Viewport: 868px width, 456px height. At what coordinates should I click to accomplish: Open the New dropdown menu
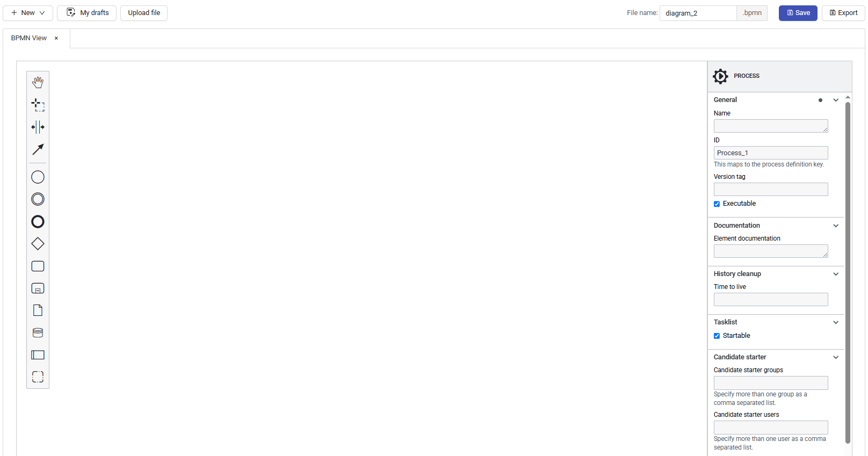click(x=28, y=13)
